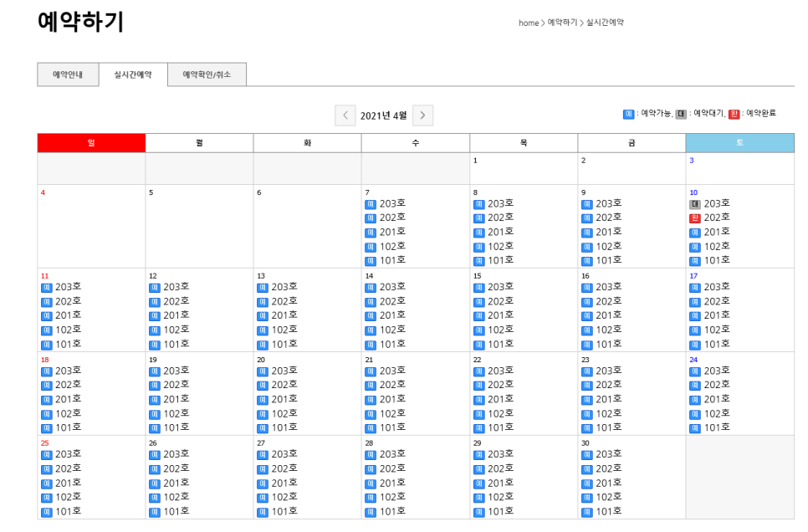Click availability icon for 101호 on April 17
This screenshot has height=532, width=808.
[x=695, y=345]
